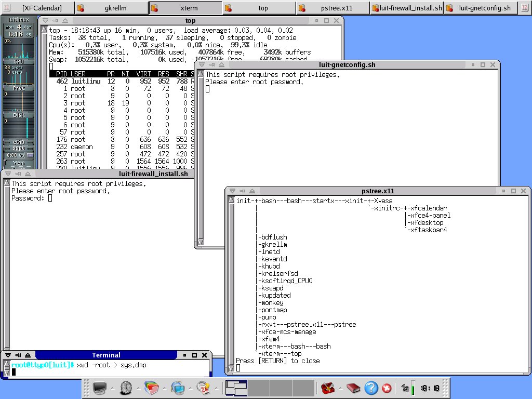Viewport: 532px width, 399px height.
Task: Switch to luit-firewall_install.sh in the taskbar
Action: pos(407,8)
